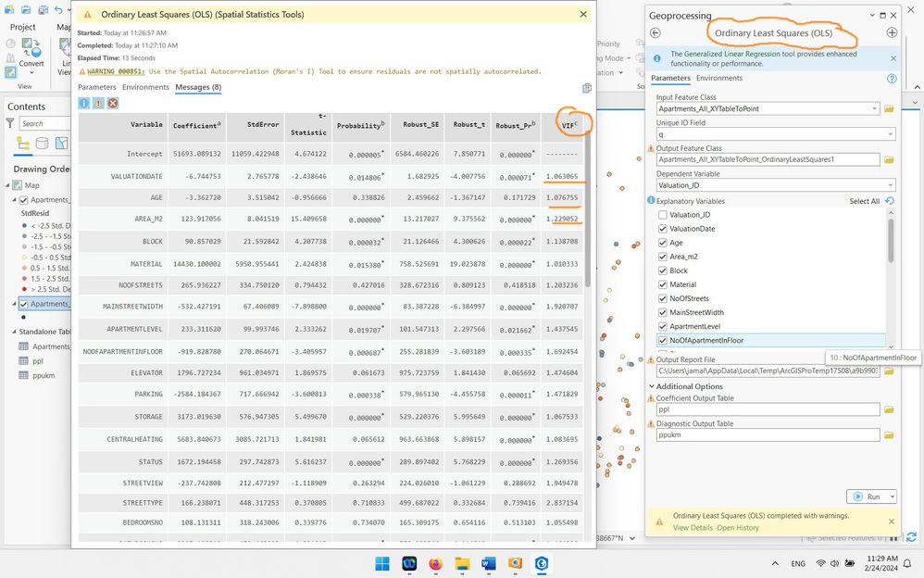This screenshot has height=578, width=924.
Task: Browse for the Output Feature Class location
Action: pos(889,159)
